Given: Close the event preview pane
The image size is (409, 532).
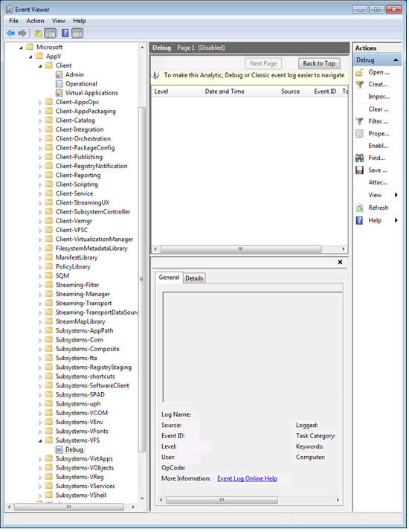Looking at the screenshot, I should pos(340,262).
